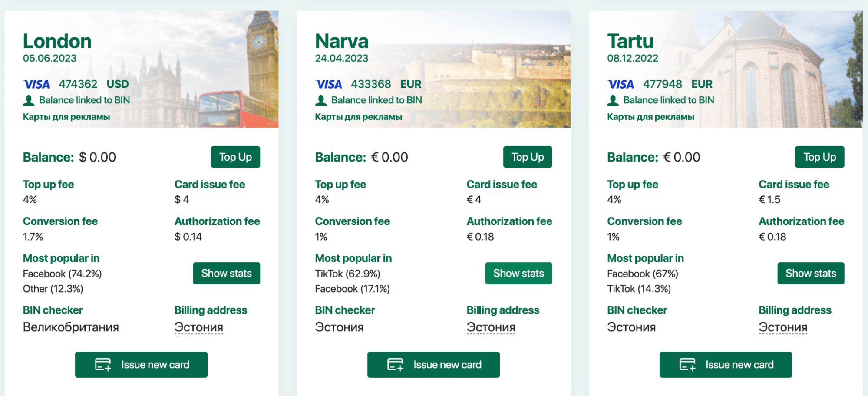Show stats for the Tartu BIN
This screenshot has height=396, width=868.
[x=811, y=273]
